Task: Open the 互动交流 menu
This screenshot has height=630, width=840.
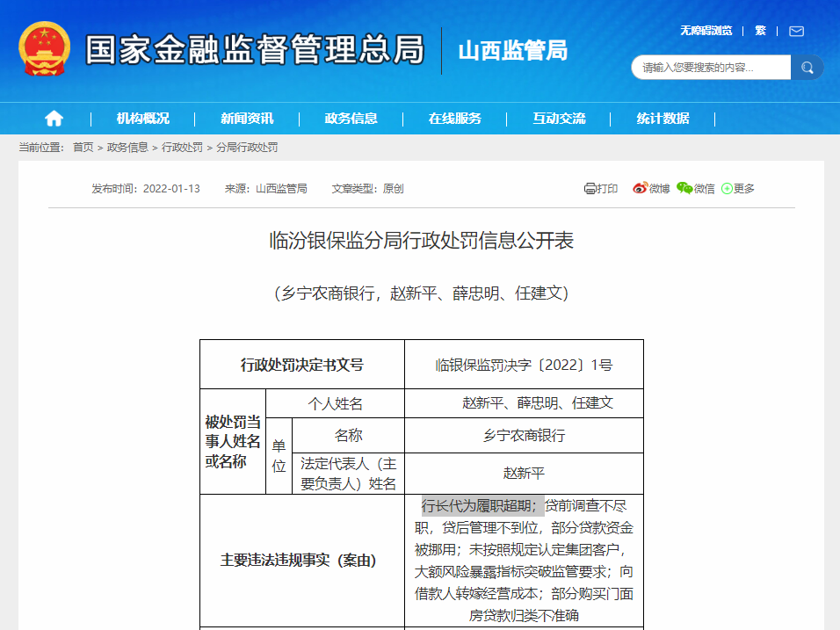Action: tap(559, 119)
